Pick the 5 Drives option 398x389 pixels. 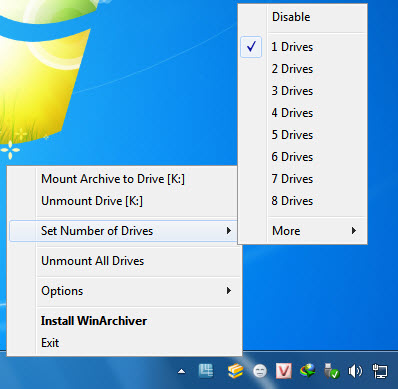click(x=303, y=135)
